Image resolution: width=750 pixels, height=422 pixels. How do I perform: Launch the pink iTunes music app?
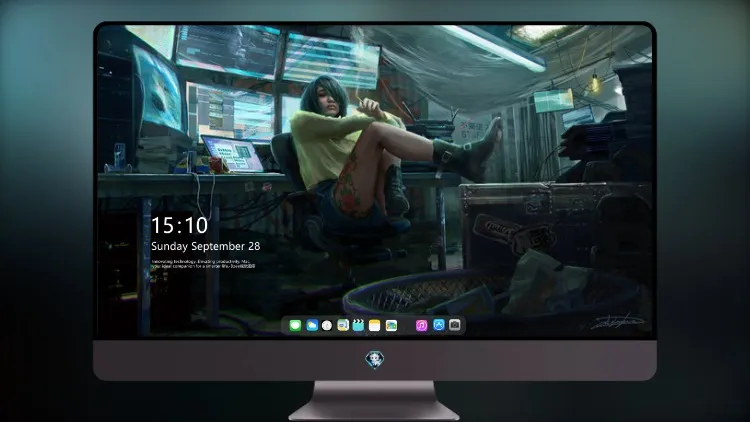click(421, 326)
